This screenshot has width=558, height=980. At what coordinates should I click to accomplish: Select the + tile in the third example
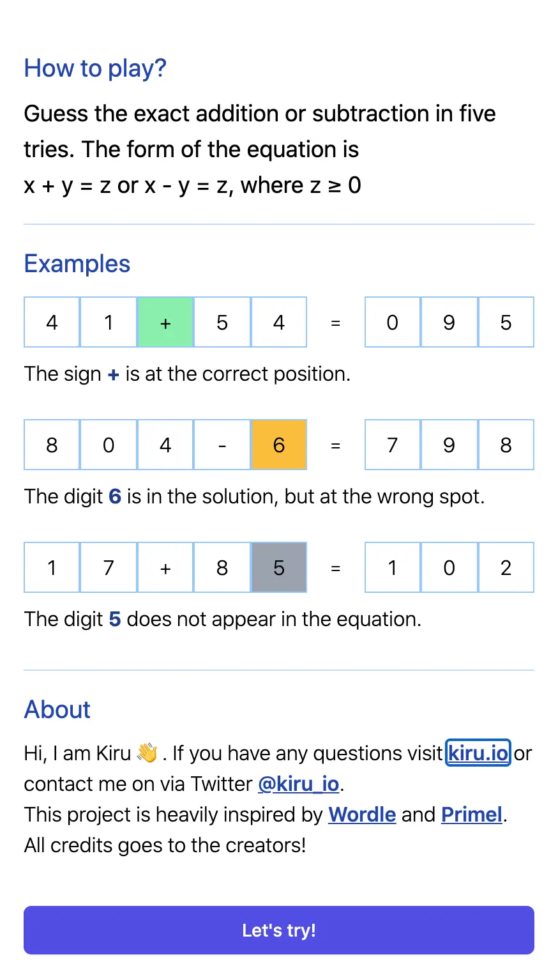(165, 567)
